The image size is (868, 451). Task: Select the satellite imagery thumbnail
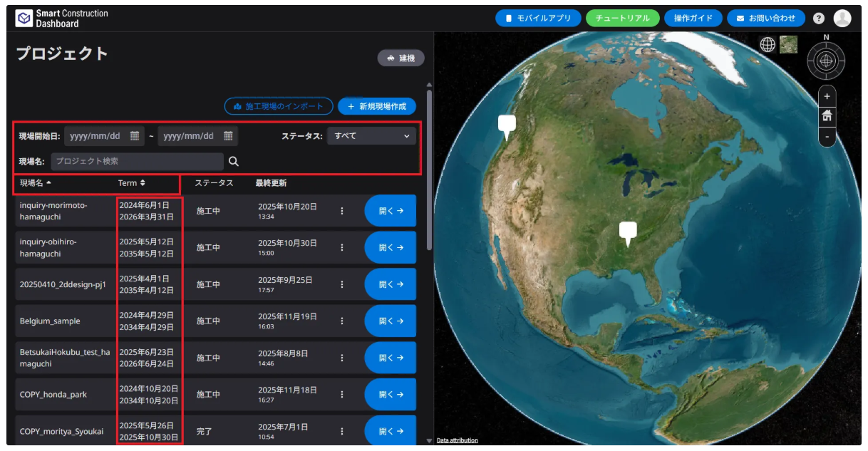[788, 45]
